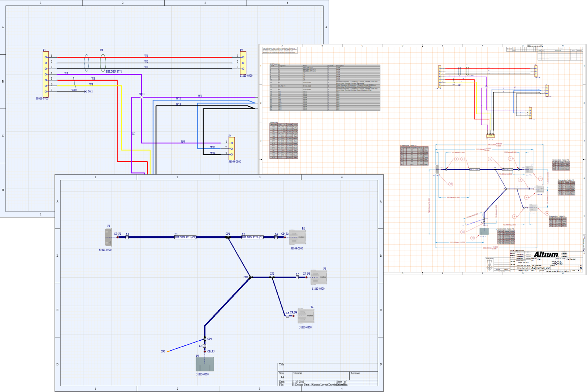Click callout balloon 5 on draftsman sheet
Image resolution: width=587 pixels, height=392 pixels.
[x=490, y=159]
